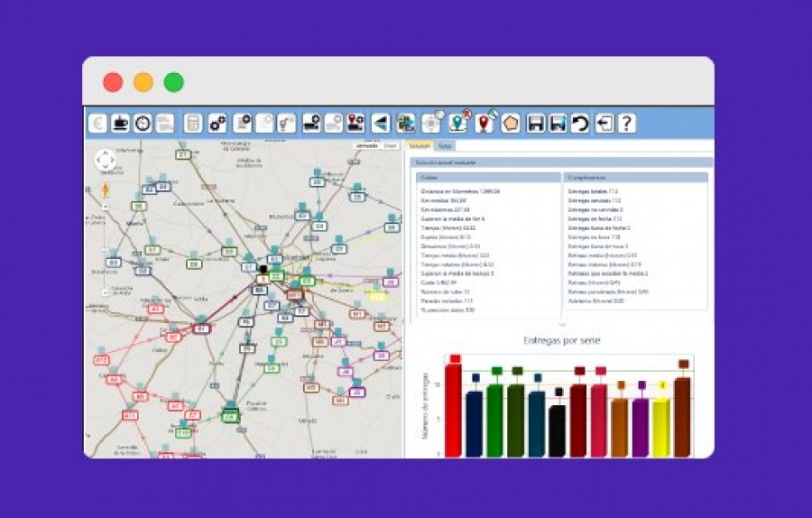Click the brown legend marker above the last bar
The image size is (812, 518).
[684, 365]
